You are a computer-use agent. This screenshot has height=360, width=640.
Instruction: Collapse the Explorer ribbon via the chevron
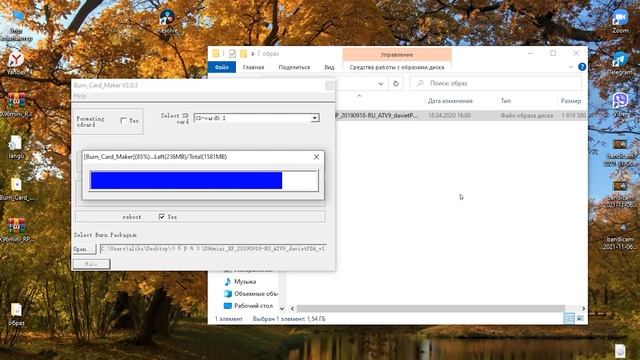tap(571, 67)
